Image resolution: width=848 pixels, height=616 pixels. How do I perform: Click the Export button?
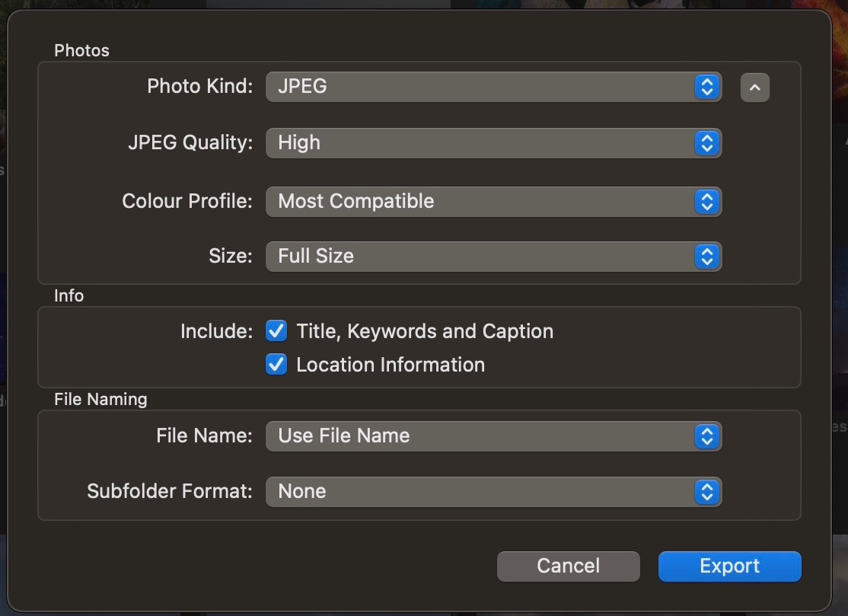coord(729,566)
